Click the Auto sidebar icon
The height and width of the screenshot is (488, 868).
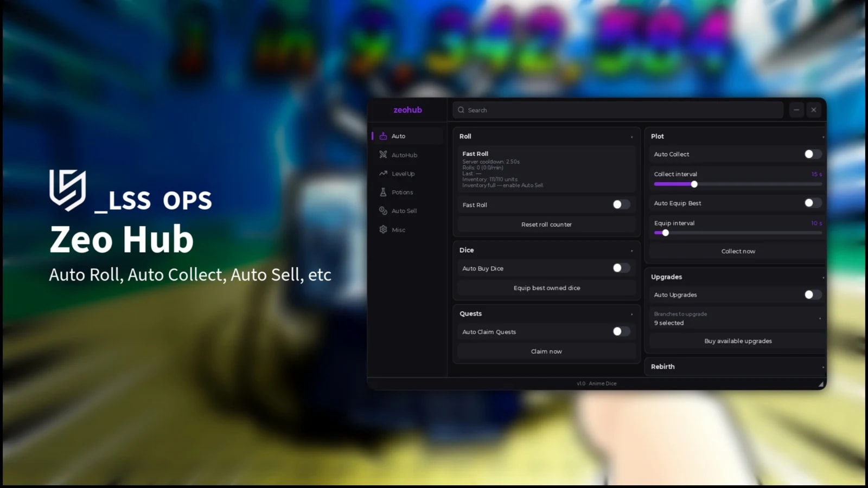click(x=383, y=136)
